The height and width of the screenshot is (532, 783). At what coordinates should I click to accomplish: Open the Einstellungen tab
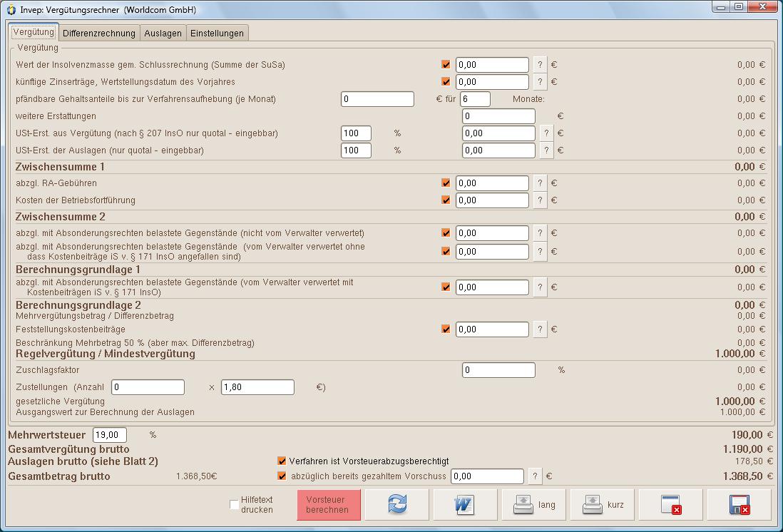coord(217,33)
